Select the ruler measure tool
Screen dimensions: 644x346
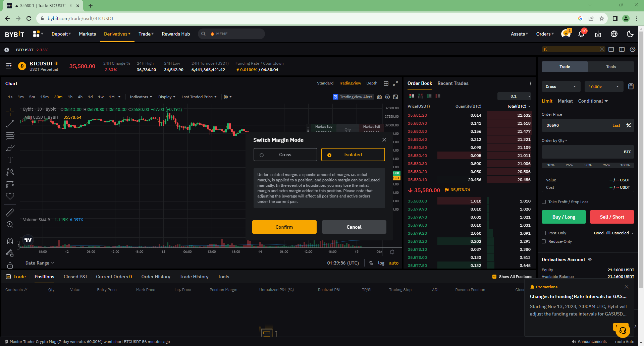tap(10, 212)
